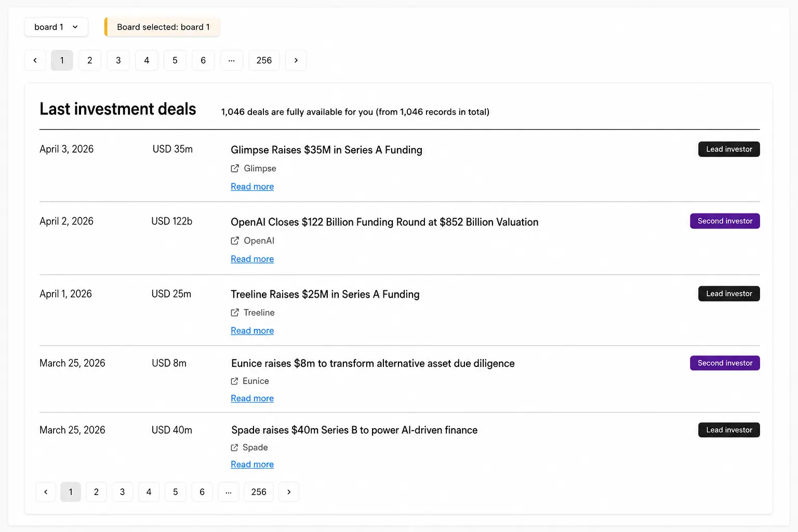Image resolution: width=798 pixels, height=532 pixels.
Task: Go to next page in top pagination
Action: click(296, 60)
